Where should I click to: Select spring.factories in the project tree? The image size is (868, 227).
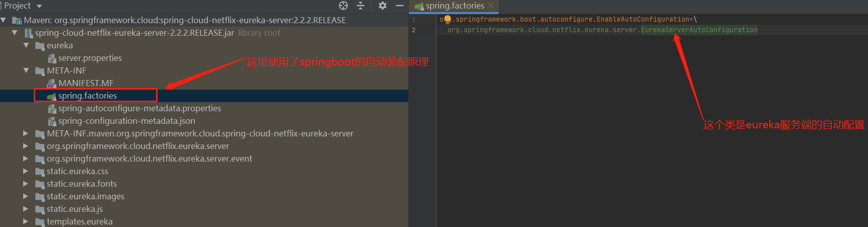(x=88, y=96)
